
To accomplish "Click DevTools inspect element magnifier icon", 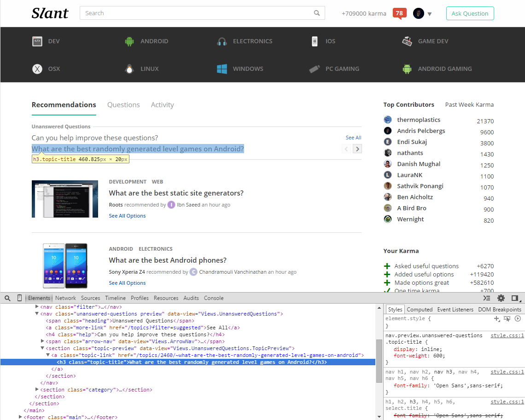I will coord(7,298).
